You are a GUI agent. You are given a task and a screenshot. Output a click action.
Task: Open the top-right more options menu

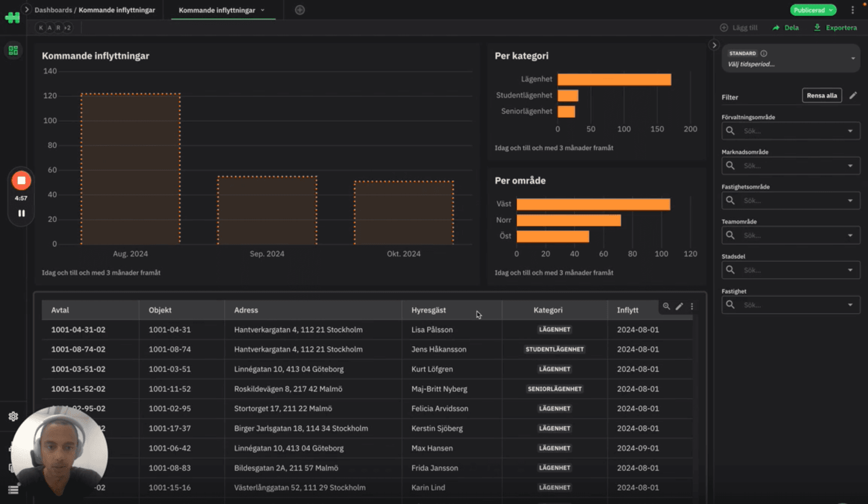(x=852, y=10)
